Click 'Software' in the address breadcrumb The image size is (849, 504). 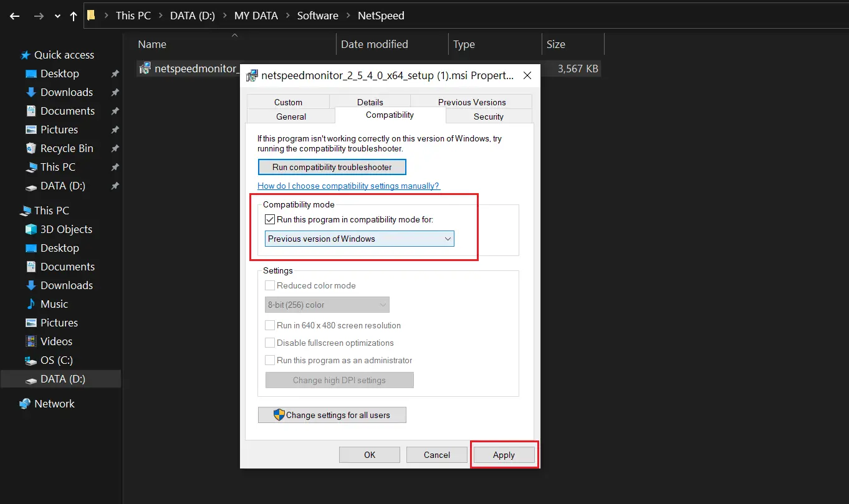pos(318,16)
